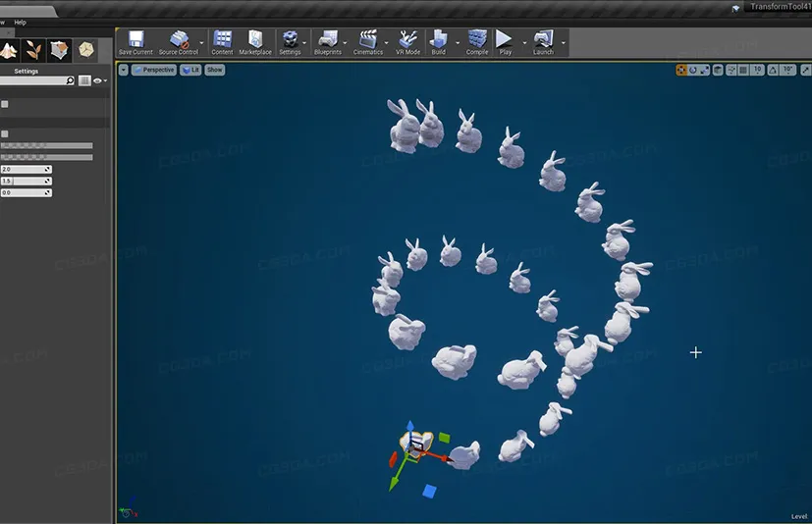The image size is (812, 524).
Task: Click the Level label in viewport corner
Action: pos(799,516)
